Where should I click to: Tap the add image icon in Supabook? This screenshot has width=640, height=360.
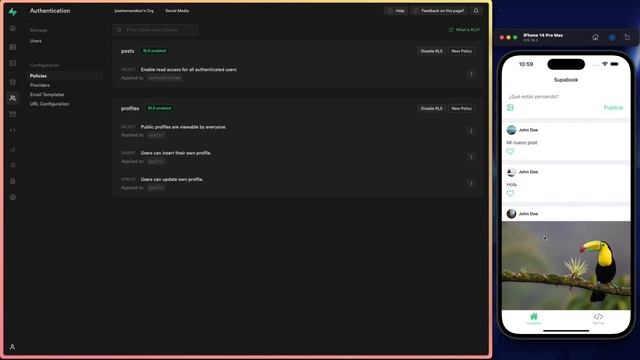pyautogui.click(x=510, y=107)
